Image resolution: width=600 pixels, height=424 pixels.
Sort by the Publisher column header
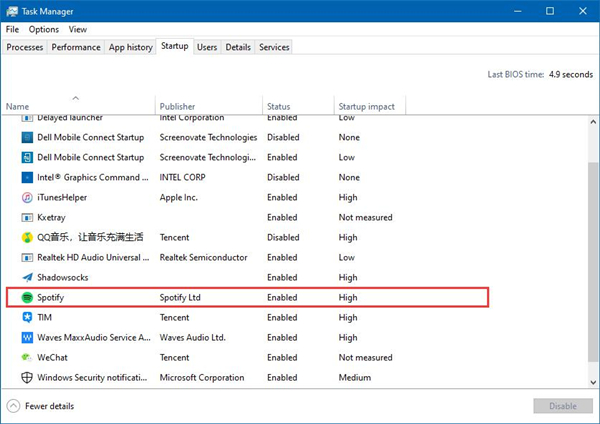[x=209, y=104]
